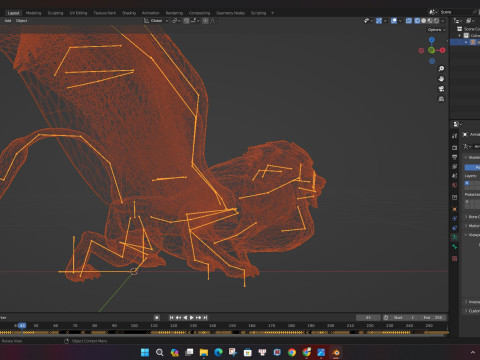Open taskbar Search
Screen dimensions: 480x360
click(160, 352)
